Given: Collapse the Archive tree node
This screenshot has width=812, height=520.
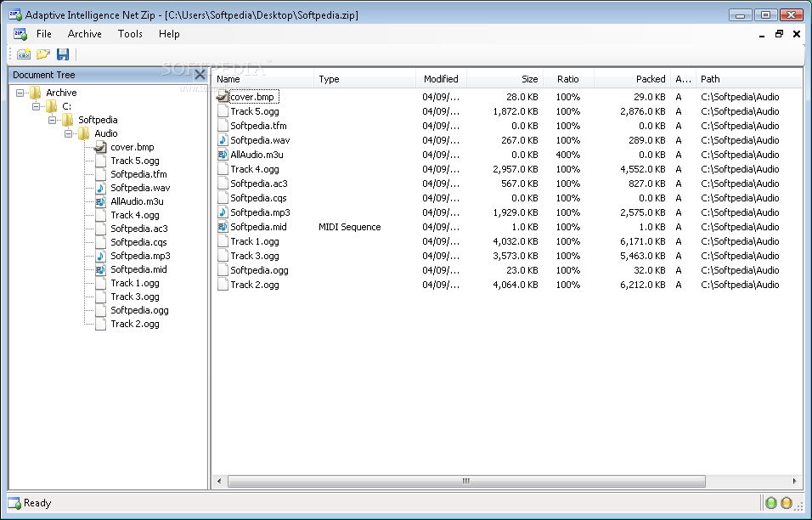Looking at the screenshot, I should click(x=20, y=93).
